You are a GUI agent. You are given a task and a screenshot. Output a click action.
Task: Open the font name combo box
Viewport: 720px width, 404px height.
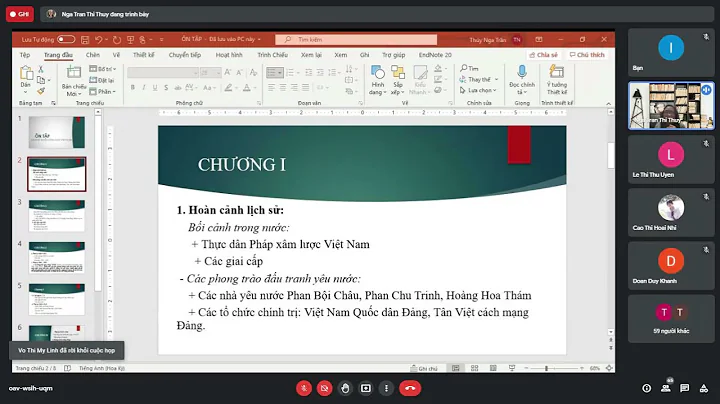click(163, 73)
